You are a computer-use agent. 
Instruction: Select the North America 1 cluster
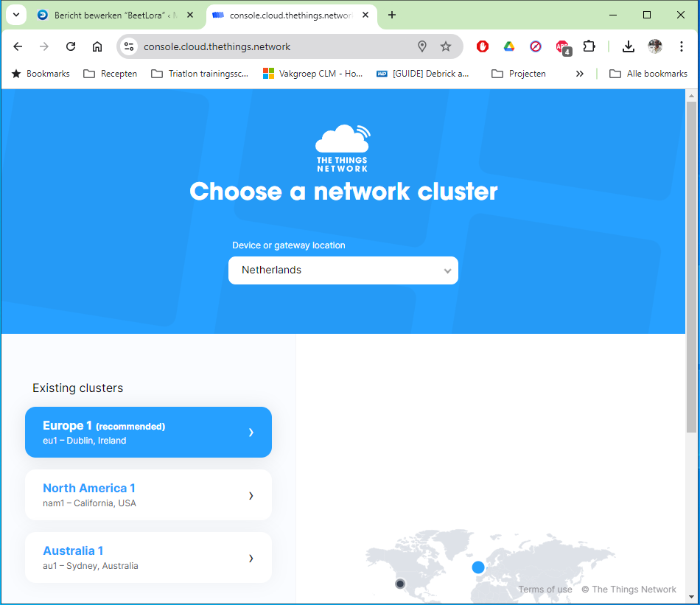click(148, 495)
